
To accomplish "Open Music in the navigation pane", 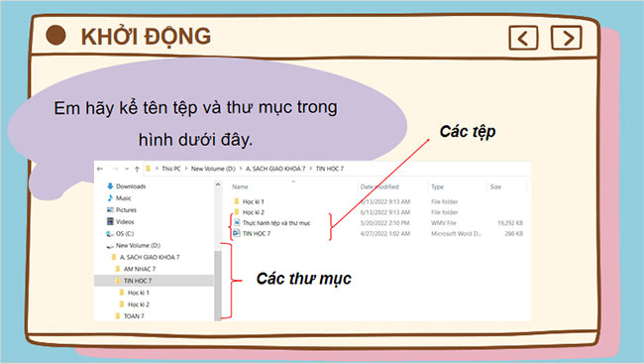I will pos(123,198).
